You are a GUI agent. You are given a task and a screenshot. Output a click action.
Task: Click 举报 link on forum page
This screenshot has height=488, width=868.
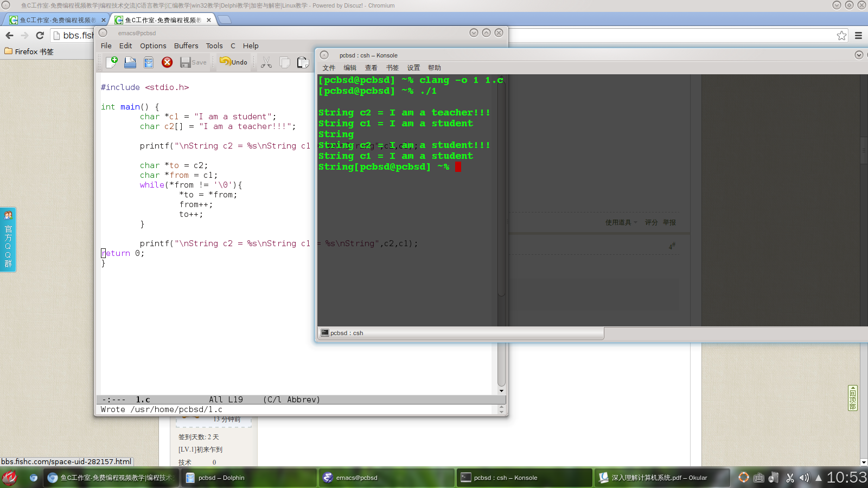[669, 222]
